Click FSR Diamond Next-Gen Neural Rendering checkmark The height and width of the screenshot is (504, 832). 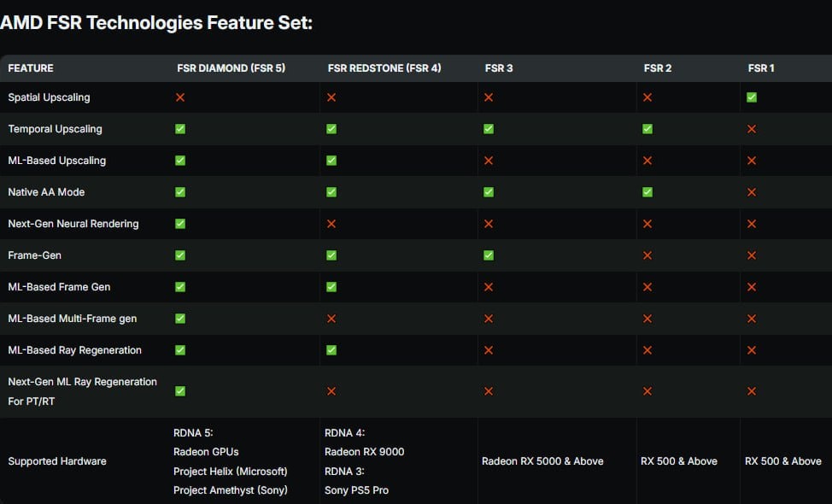pos(180,224)
